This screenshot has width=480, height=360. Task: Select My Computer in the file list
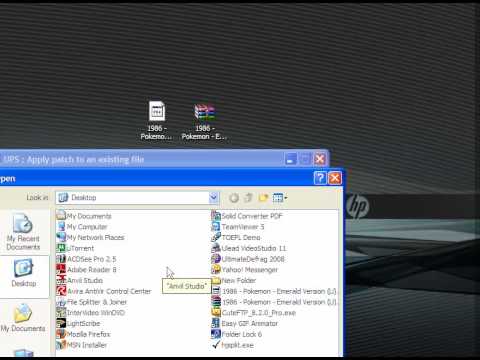coord(82,227)
